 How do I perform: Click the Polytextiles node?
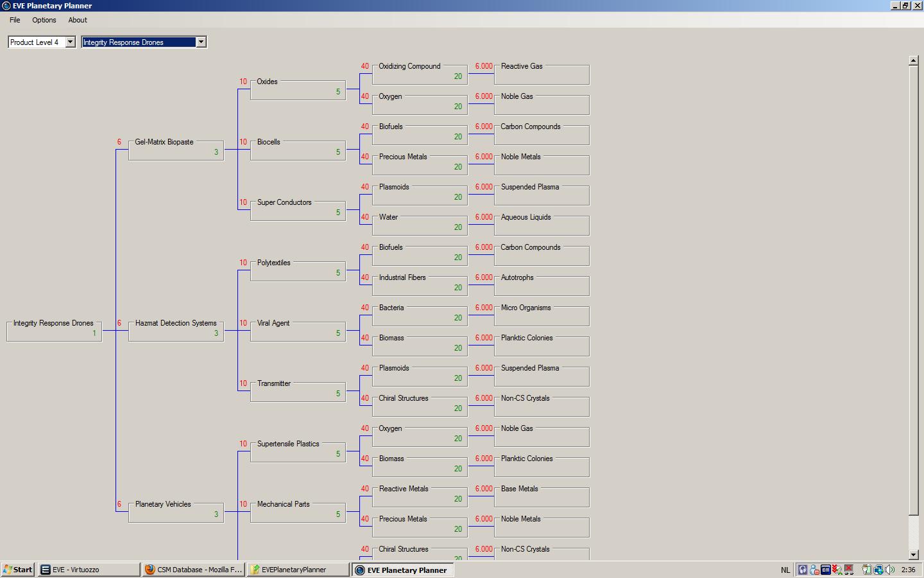click(298, 270)
